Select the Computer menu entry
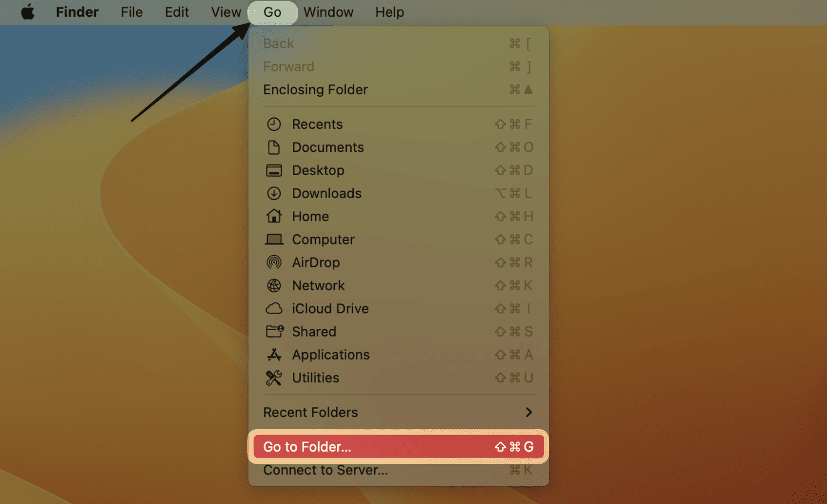The image size is (827, 504). [x=323, y=240]
